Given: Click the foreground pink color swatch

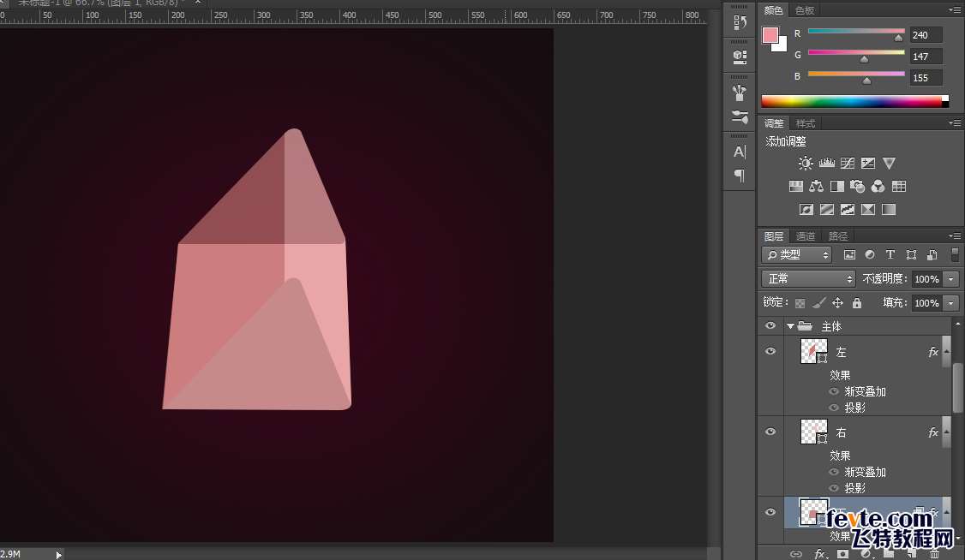Looking at the screenshot, I should pyautogui.click(x=770, y=35).
